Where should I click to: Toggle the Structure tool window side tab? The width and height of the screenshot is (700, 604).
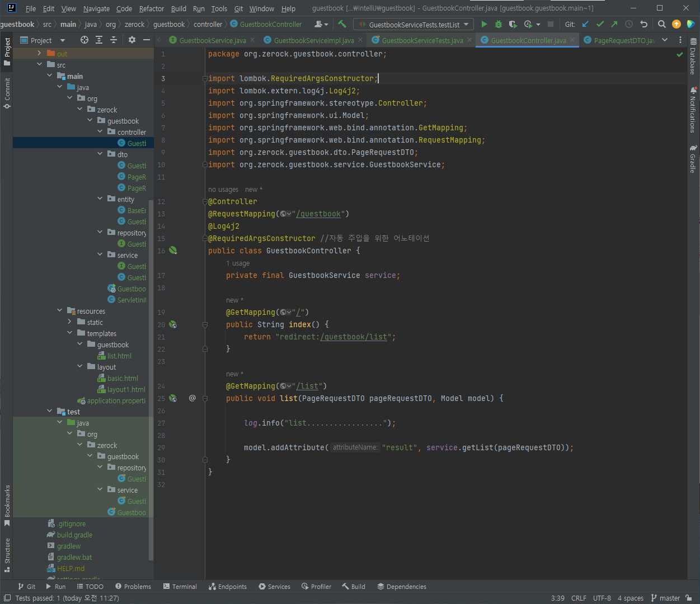pyautogui.click(x=7, y=555)
